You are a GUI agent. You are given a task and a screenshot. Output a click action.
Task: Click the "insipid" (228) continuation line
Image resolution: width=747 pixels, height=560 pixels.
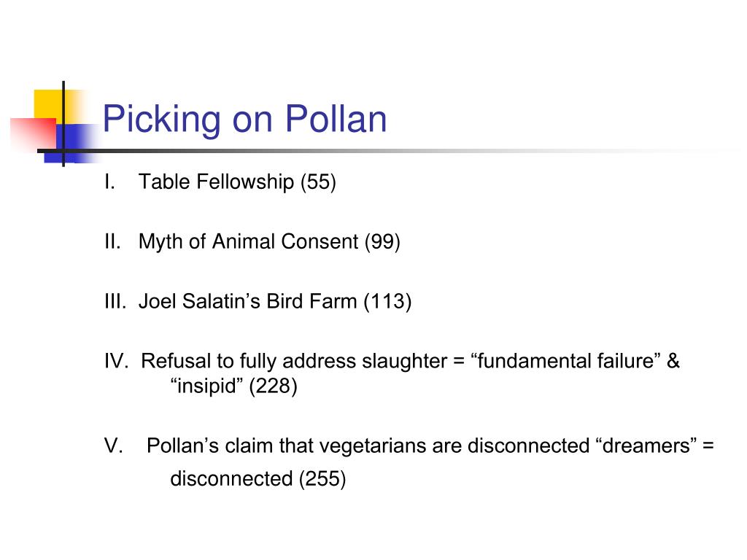click(x=234, y=386)
